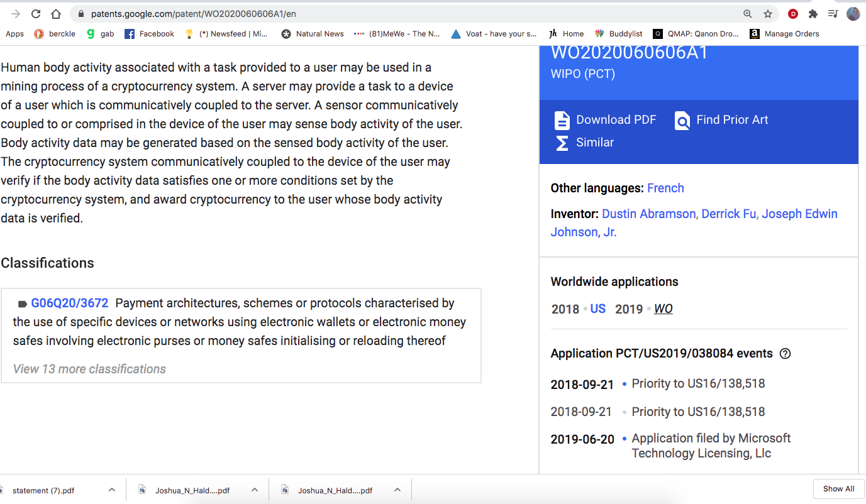866x504 pixels.
Task: Click the Find Prior Art icon button
Action: click(682, 120)
